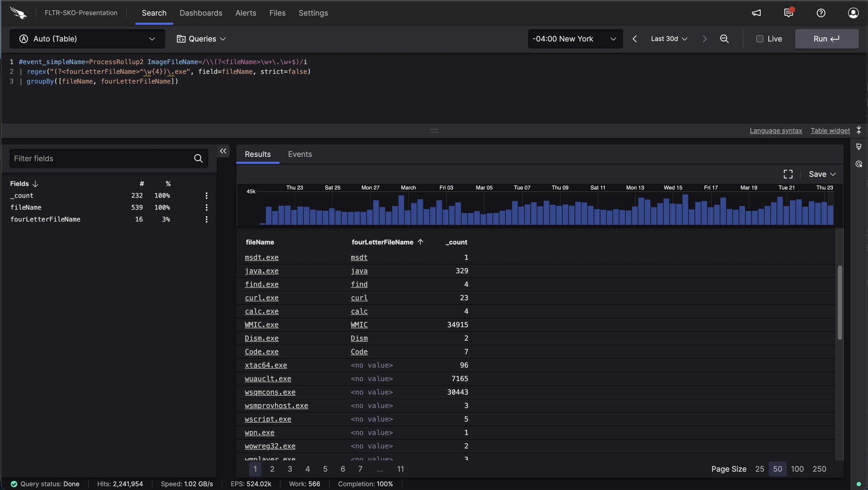This screenshot has height=490, width=868.
Task: Click the search icon in Filter fields
Action: tap(198, 158)
